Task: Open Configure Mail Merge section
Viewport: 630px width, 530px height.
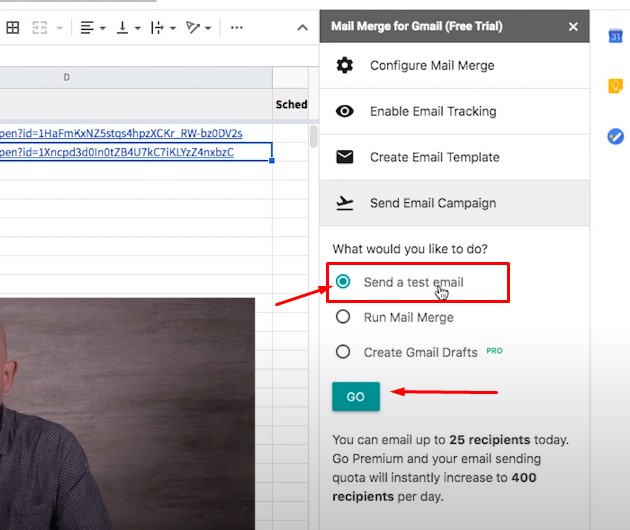Action: (455, 65)
